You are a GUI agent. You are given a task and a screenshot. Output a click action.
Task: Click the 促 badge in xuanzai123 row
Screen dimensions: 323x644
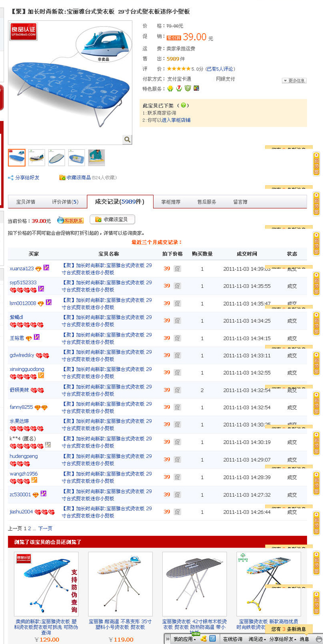coord(178,269)
